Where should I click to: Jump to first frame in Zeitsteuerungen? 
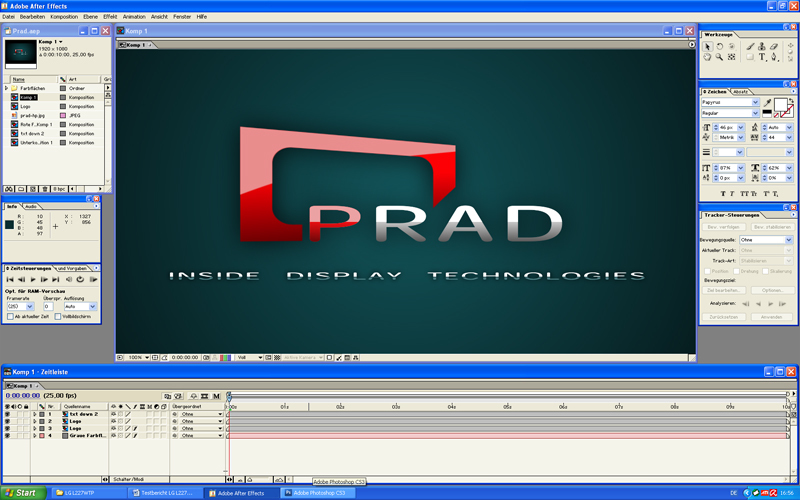coord(10,280)
